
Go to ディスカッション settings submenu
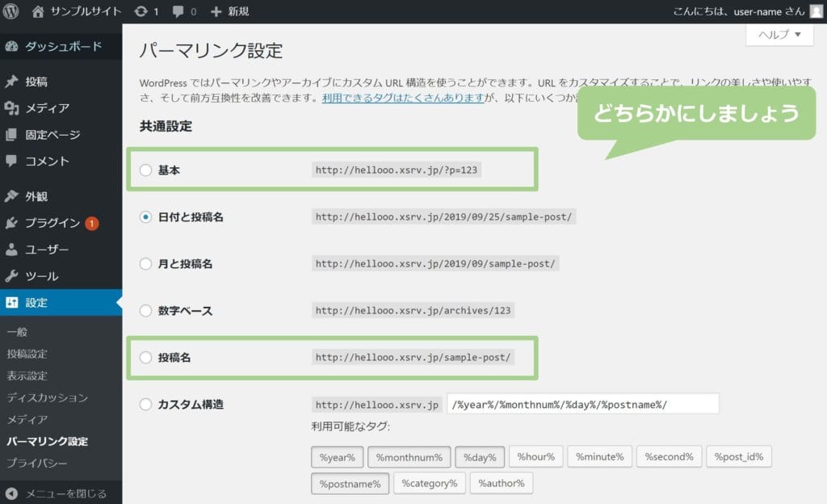coord(47,397)
